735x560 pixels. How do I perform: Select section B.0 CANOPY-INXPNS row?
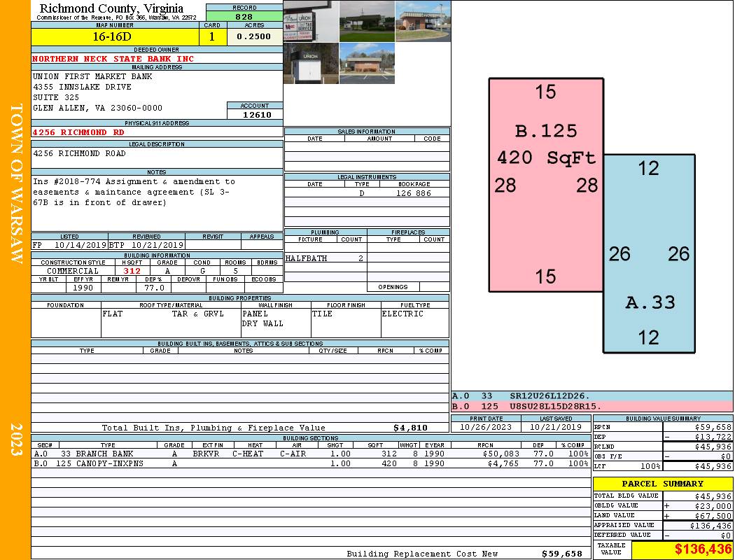(x=311, y=463)
